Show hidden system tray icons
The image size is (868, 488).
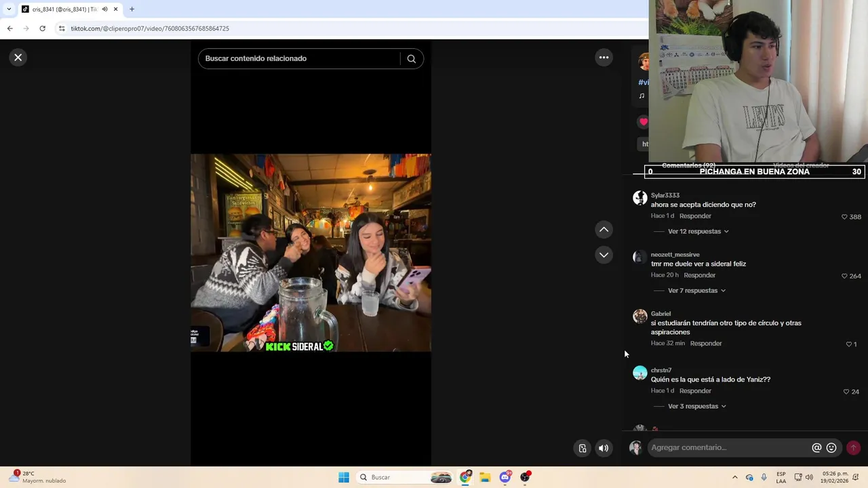734,477
